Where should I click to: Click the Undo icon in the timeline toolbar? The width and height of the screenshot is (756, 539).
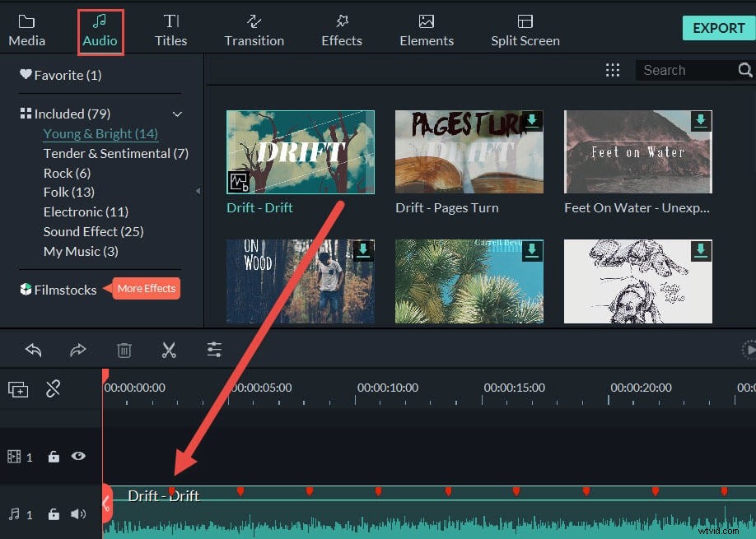[x=33, y=350]
